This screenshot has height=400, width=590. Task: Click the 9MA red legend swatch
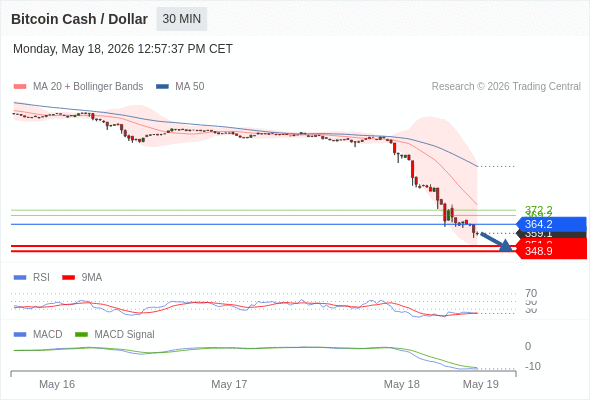coord(68,278)
